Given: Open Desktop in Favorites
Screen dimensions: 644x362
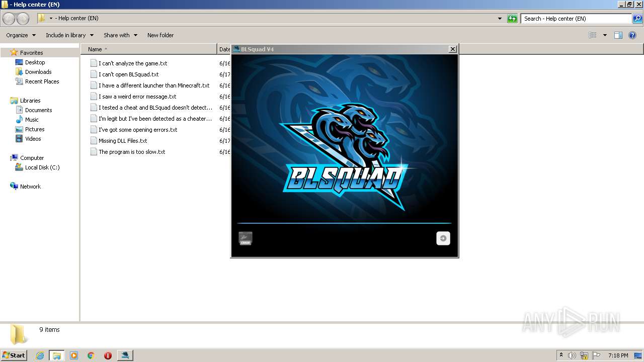Looking at the screenshot, I should [35, 62].
